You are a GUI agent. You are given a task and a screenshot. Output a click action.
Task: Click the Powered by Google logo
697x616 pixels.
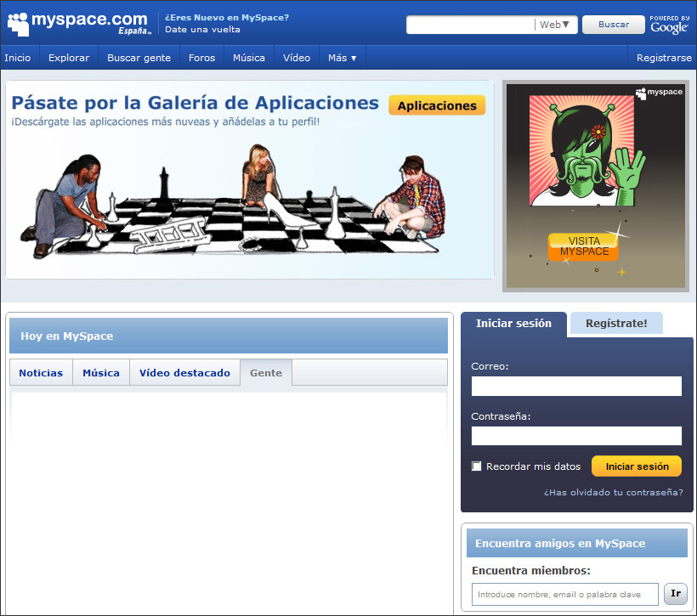point(669,24)
